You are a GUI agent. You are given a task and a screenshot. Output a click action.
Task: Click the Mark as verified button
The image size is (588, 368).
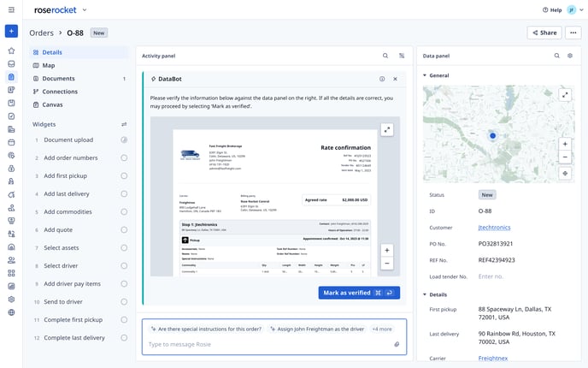coord(358,293)
